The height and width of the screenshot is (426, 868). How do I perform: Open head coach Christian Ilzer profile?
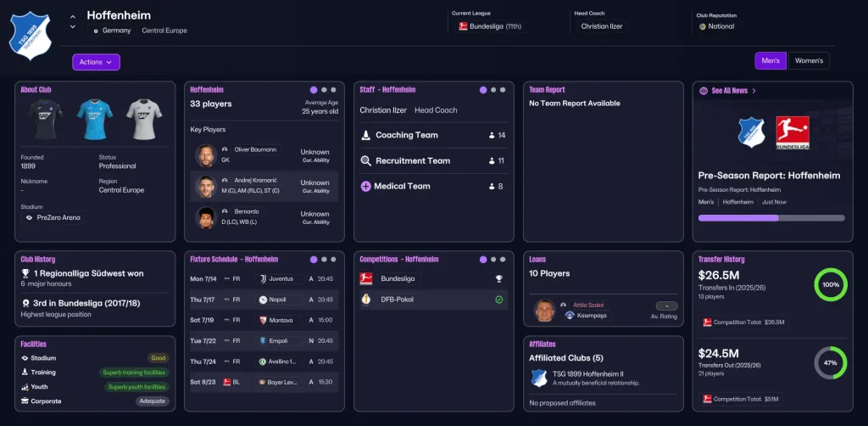point(602,26)
